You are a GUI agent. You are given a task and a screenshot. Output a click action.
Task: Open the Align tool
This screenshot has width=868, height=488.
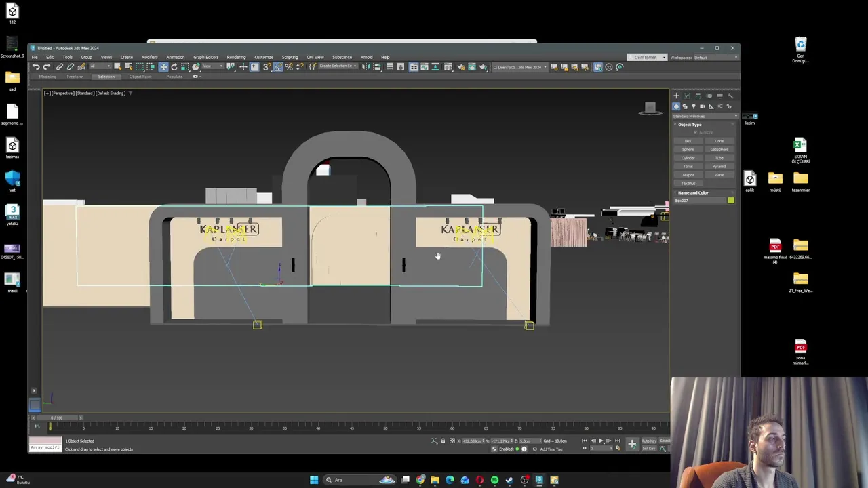click(x=377, y=67)
